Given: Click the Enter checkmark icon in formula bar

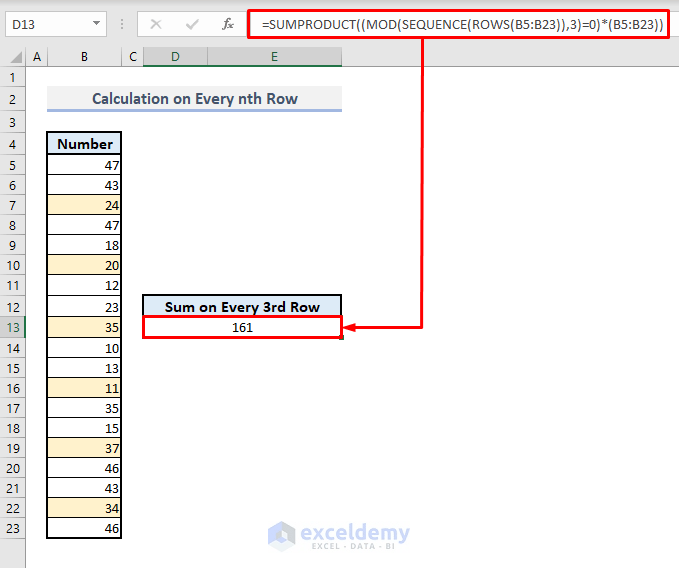Looking at the screenshot, I should (192, 24).
